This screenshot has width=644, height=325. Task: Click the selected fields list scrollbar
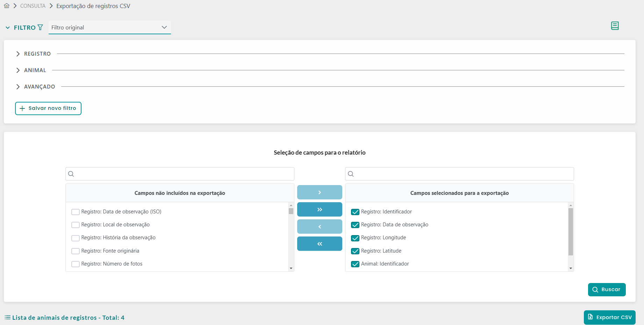pos(571,232)
